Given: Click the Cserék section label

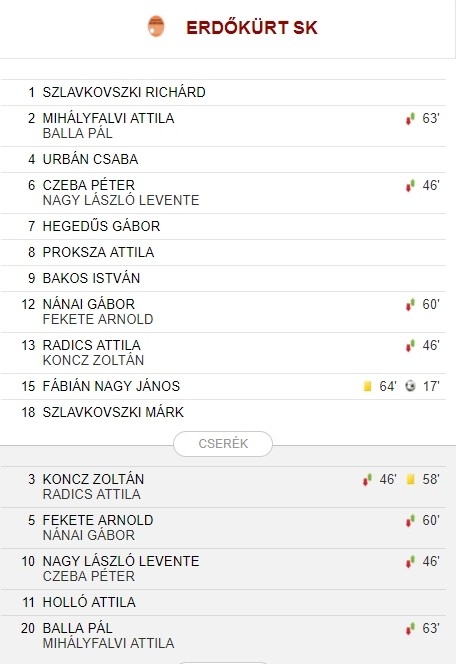Looking at the screenshot, I should [x=223, y=444].
